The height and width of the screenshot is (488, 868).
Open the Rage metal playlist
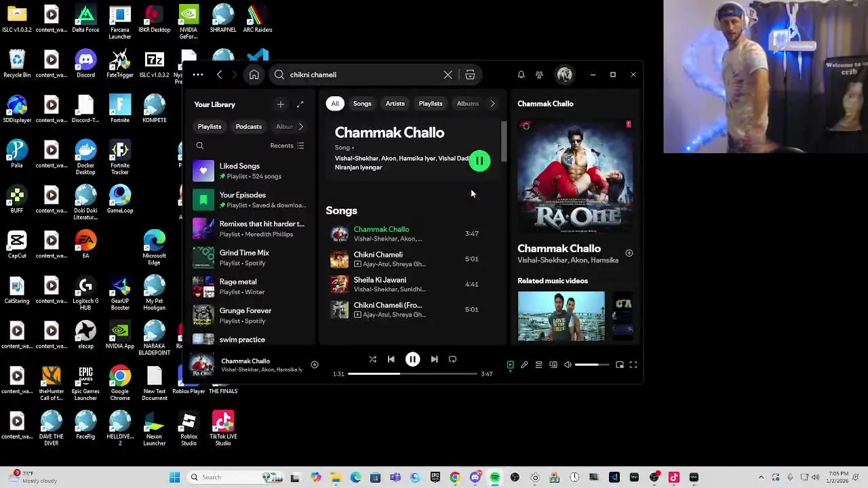(x=249, y=287)
